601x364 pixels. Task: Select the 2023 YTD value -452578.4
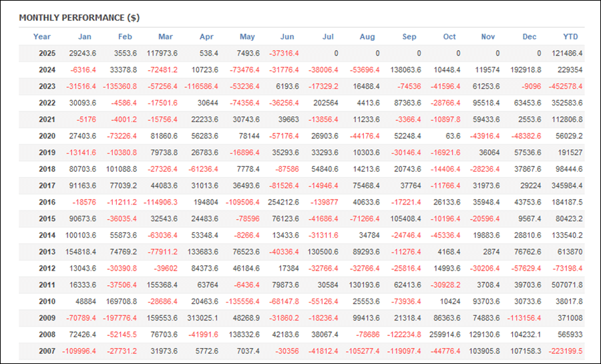click(x=566, y=86)
